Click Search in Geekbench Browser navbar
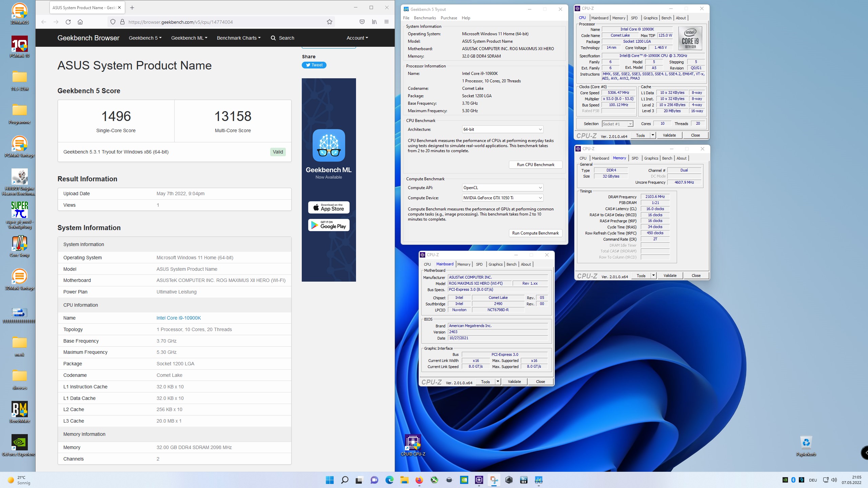 pos(282,38)
